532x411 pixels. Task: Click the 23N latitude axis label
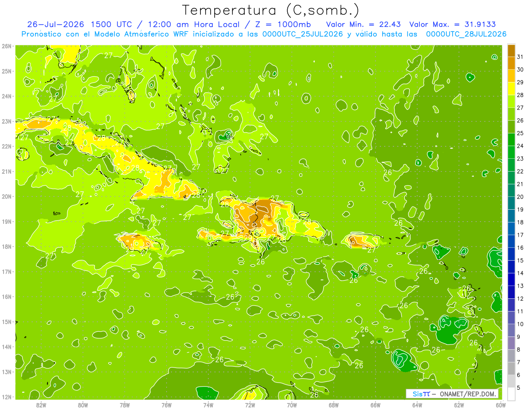[6, 121]
